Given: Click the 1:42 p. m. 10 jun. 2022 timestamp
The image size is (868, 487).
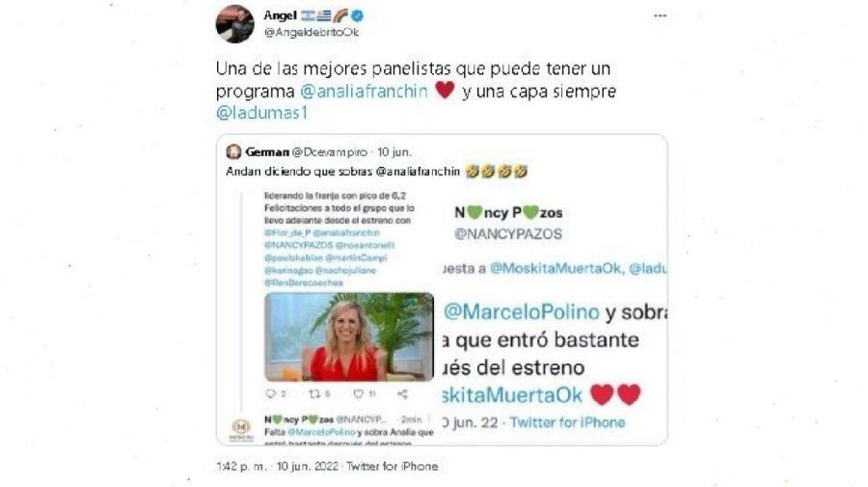Looking at the screenshot, I should [x=277, y=467].
